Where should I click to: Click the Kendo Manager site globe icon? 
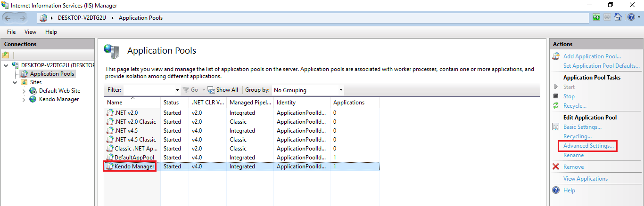(33, 99)
